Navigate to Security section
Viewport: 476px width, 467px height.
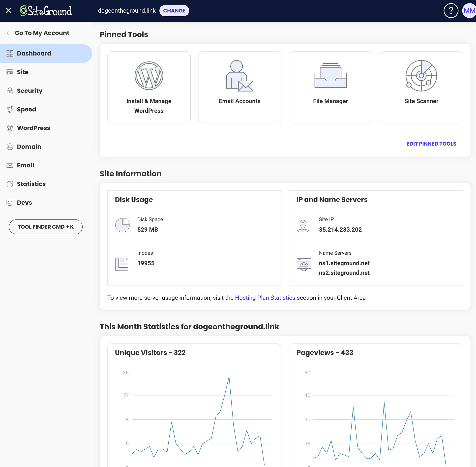30,91
